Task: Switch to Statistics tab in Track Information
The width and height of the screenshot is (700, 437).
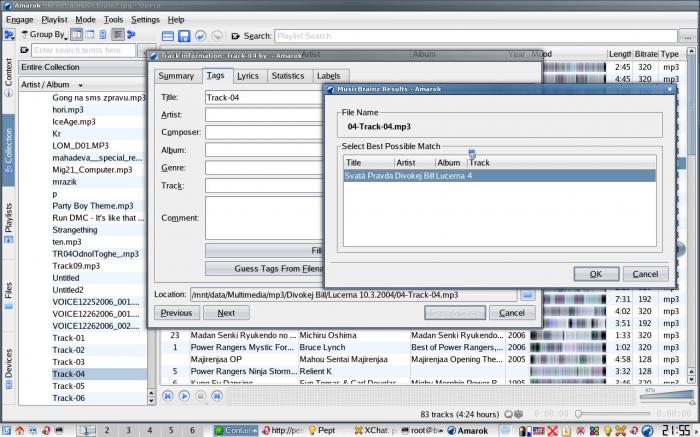Action: [x=288, y=76]
